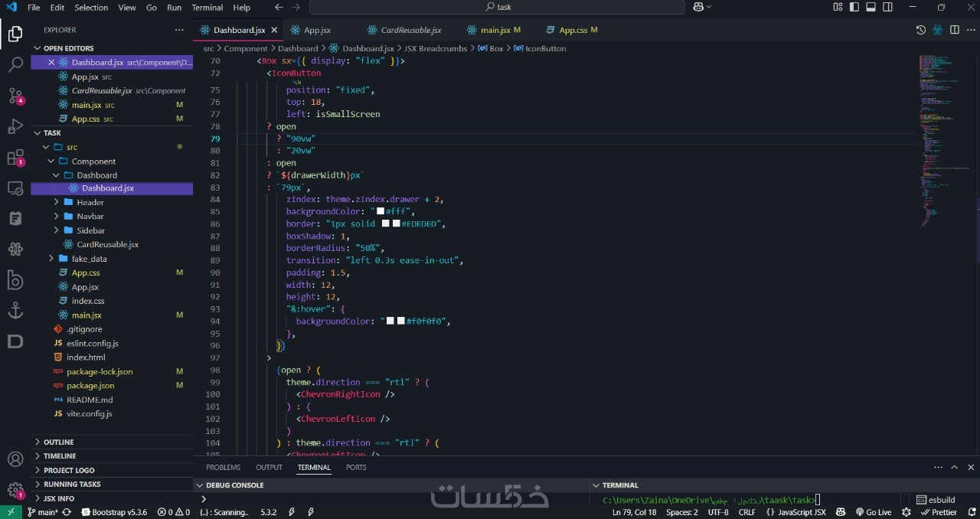The width and height of the screenshot is (980, 519).
Task: Switch to the App.css editor tab
Action: pos(573,30)
